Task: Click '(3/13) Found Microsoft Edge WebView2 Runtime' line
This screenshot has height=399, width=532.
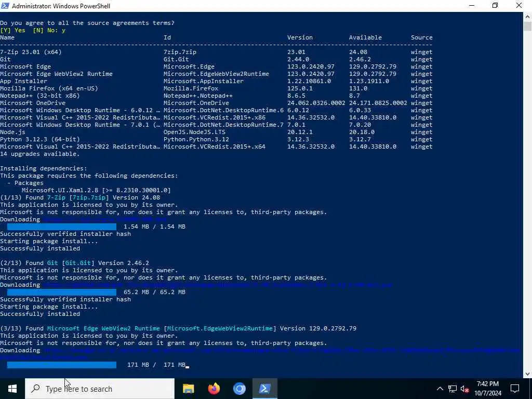Action: coord(178,328)
